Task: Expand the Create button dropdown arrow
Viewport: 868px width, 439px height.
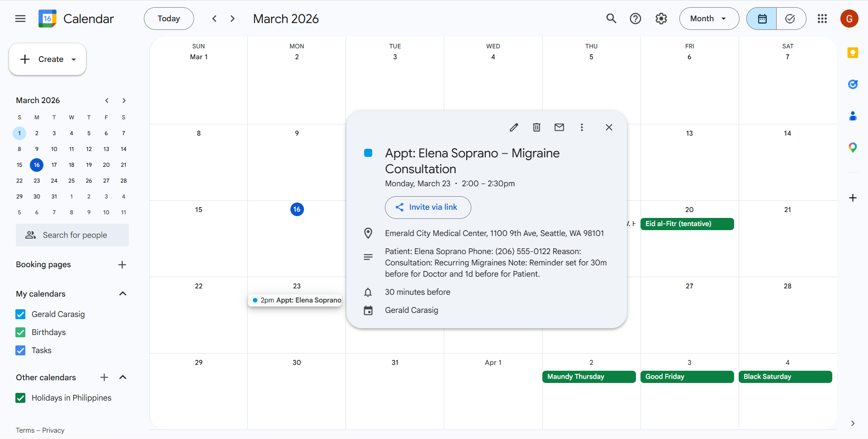Action: [74, 59]
